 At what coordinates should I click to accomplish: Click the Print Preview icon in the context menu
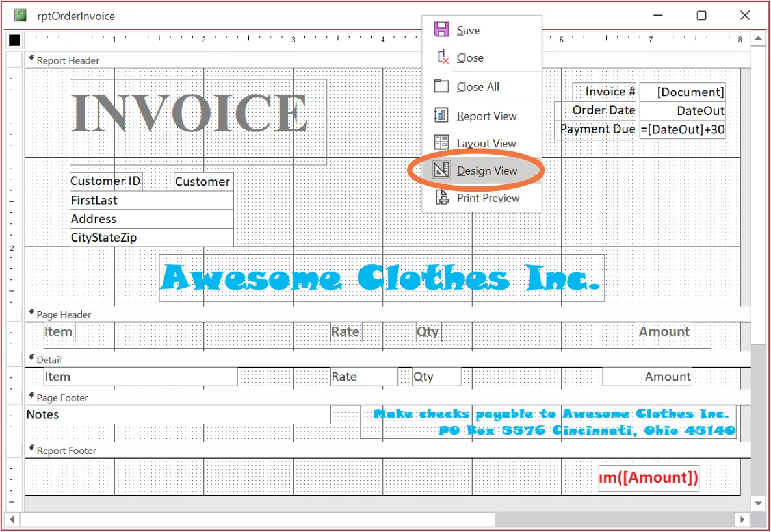point(441,197)
